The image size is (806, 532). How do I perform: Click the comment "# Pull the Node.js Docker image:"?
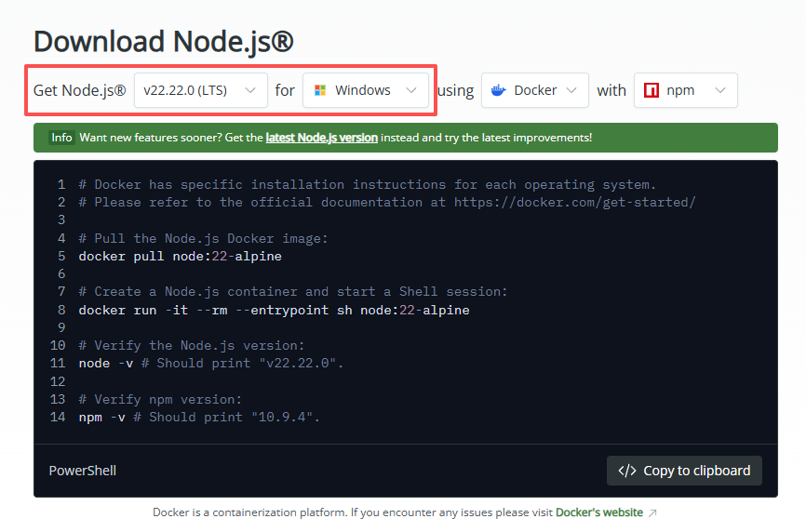point(203,239)
